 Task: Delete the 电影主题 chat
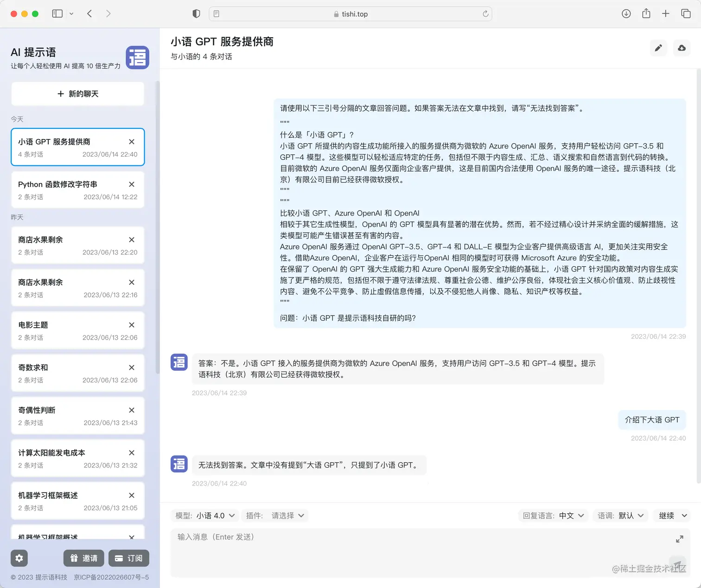[x=132, y=325]
